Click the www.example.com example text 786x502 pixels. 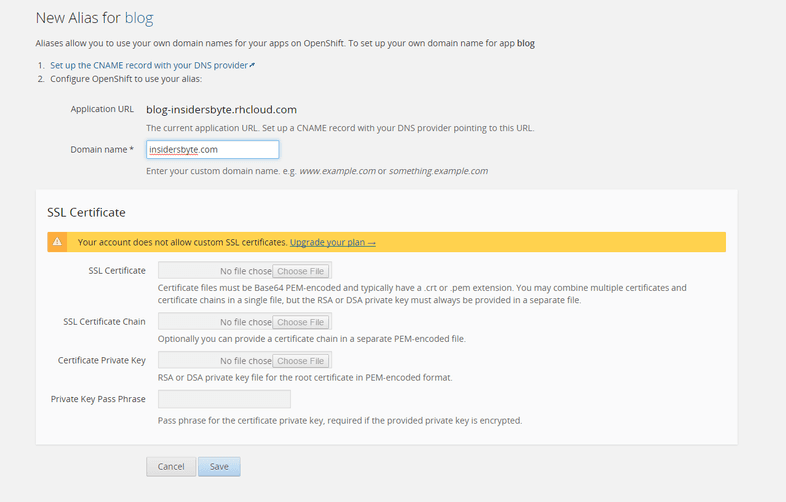pyautogui.click(x=337, y=171)
